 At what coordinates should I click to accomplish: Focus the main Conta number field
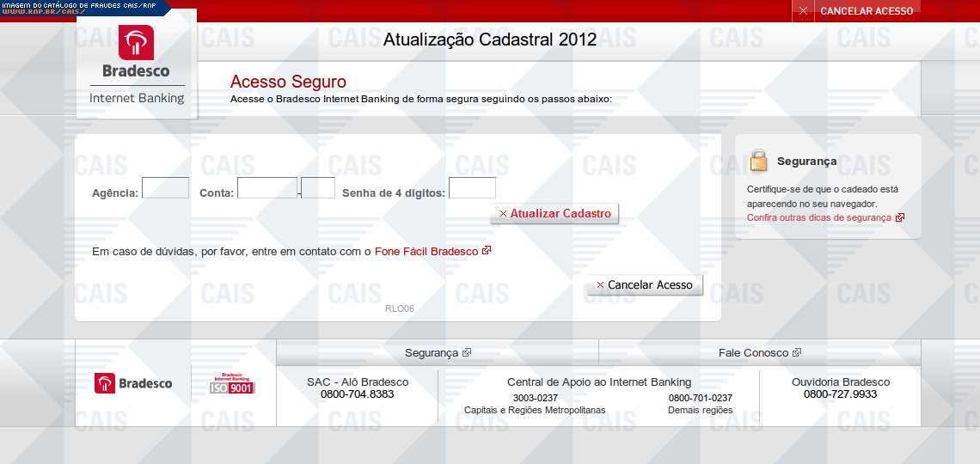pos(266,188)
